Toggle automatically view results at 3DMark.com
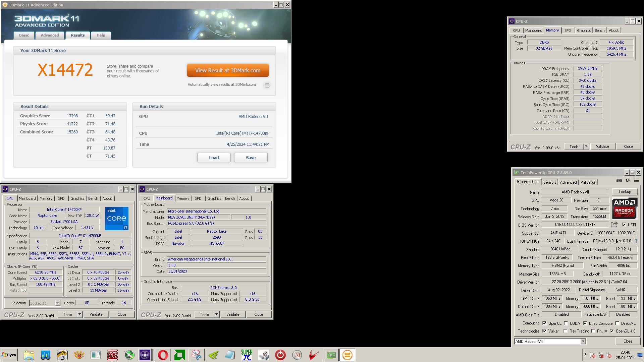 [267, 85]
